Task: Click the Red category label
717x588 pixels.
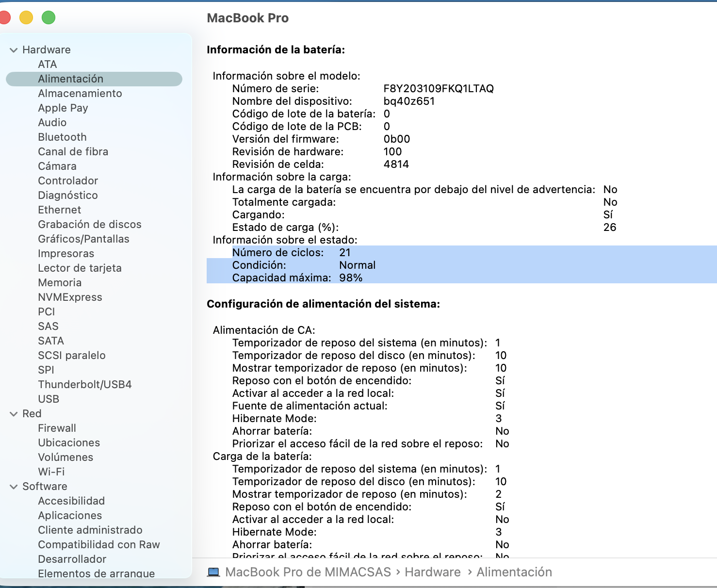Action: pyautogui.click(x=32, y=414)
